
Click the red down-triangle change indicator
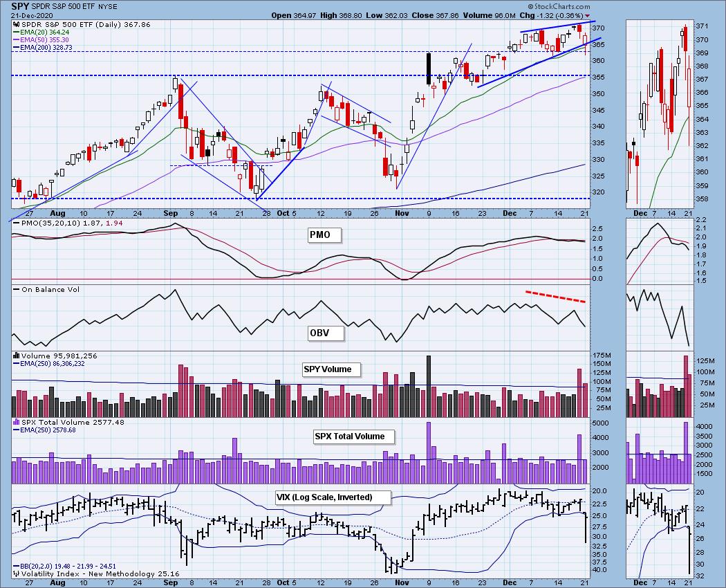tap(588, 16)
